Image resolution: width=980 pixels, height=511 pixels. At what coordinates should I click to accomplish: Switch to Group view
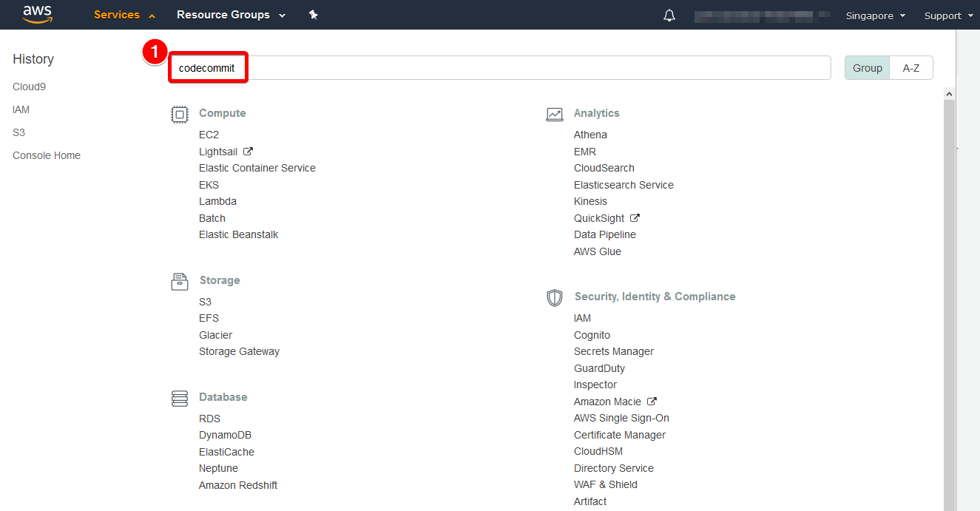pyautogui.click(x=868, y=68)
